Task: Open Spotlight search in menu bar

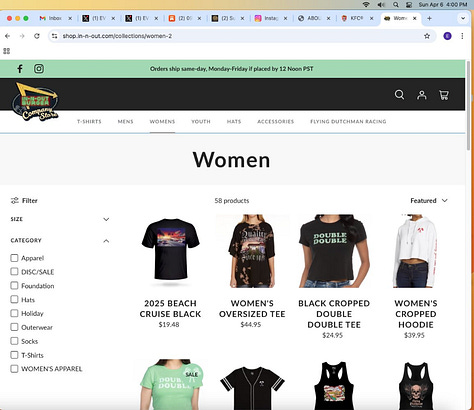Action: tap(396, 4)
